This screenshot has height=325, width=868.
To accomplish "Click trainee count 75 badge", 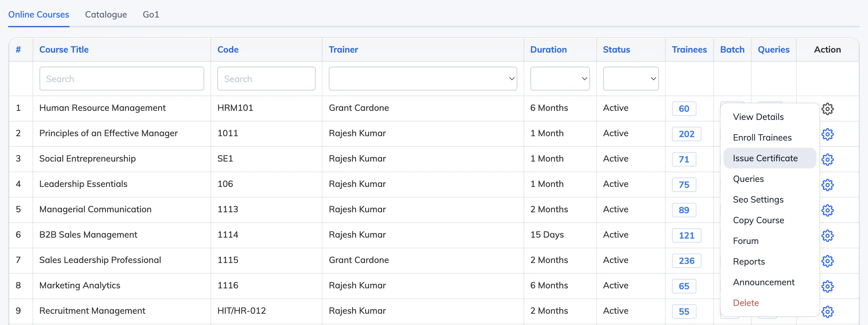I will (684, 185).
